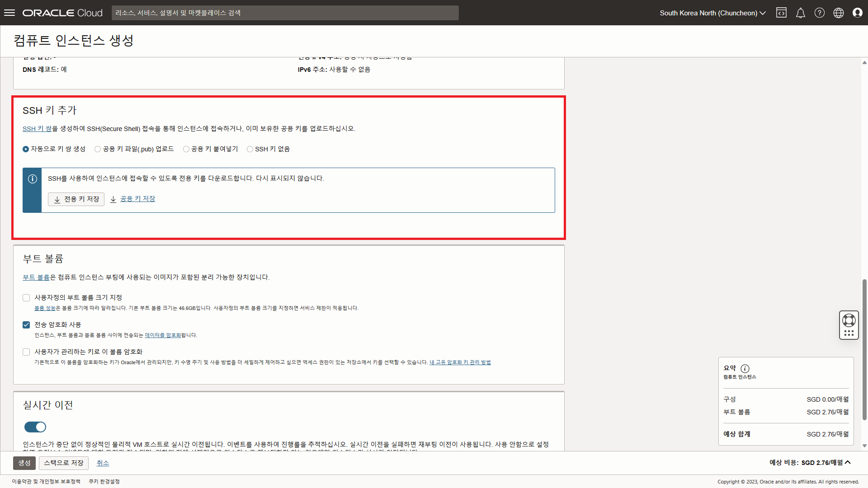Screen dimensions: 868x488
Task: Open the floating life ring support widget
Action: 849,320
